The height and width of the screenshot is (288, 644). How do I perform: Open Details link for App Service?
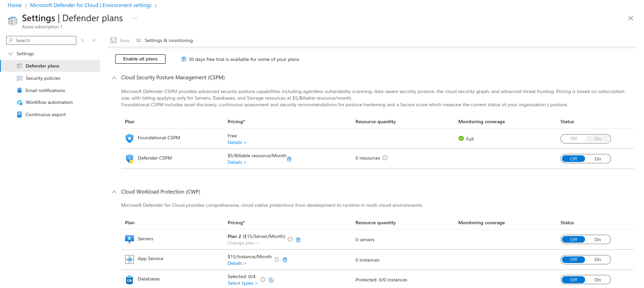click(x=237, y=263)
